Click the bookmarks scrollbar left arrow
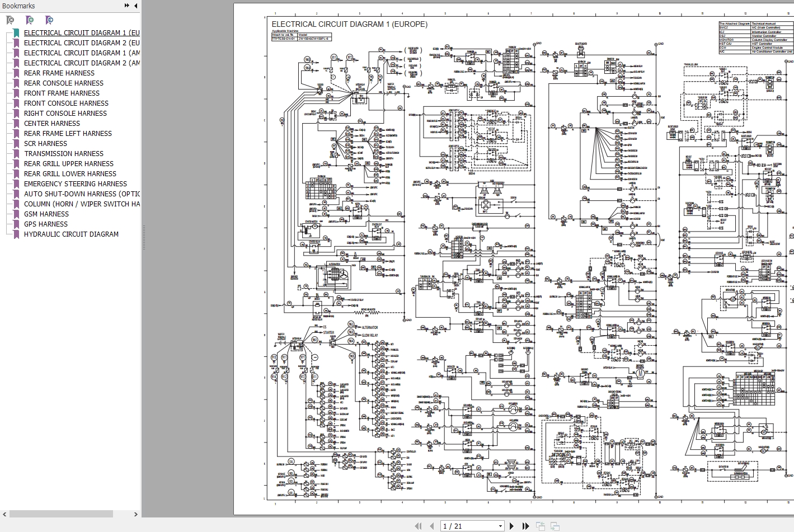 (4, 514)
